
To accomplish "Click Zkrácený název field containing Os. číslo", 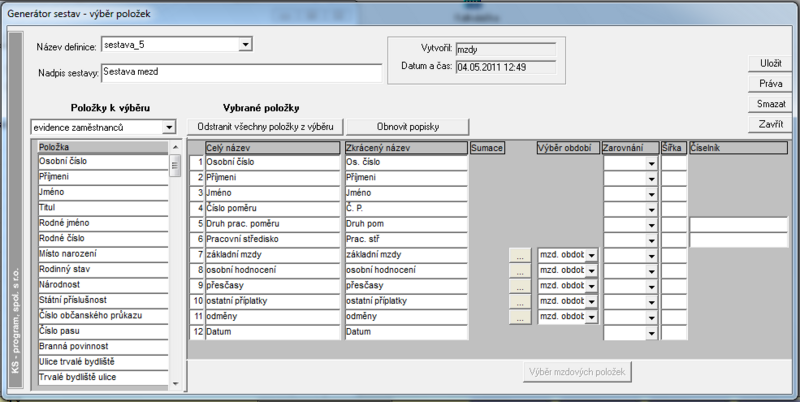I will [x=406, y=163].
